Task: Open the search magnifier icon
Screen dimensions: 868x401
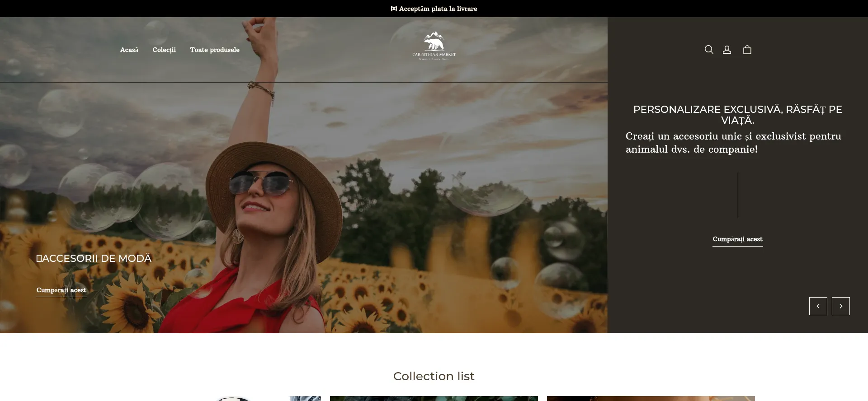Action: click(x=709, y=50)
